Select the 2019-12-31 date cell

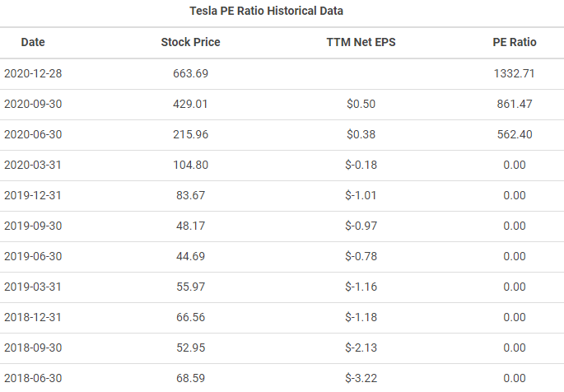(33, 195)
